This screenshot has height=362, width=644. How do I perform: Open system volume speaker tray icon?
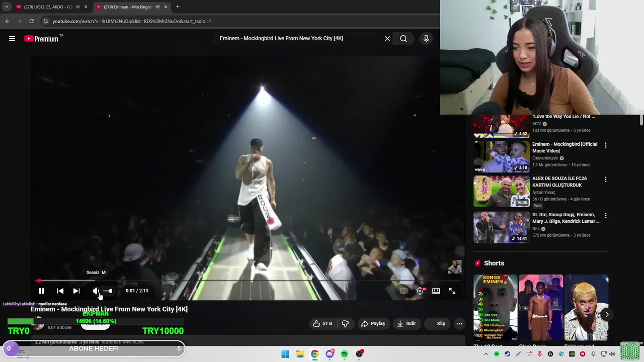click(612, 354)
